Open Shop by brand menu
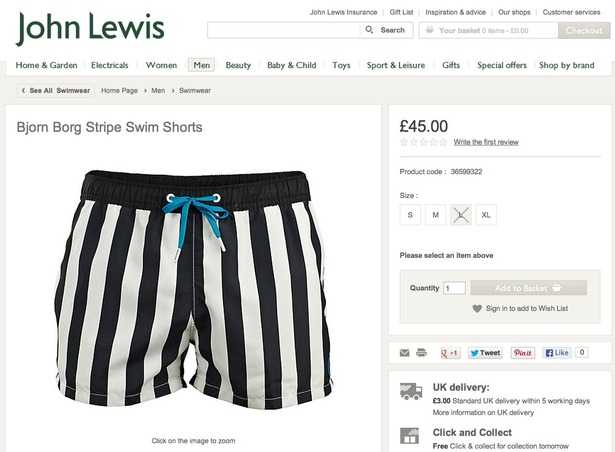 [566, 66]
